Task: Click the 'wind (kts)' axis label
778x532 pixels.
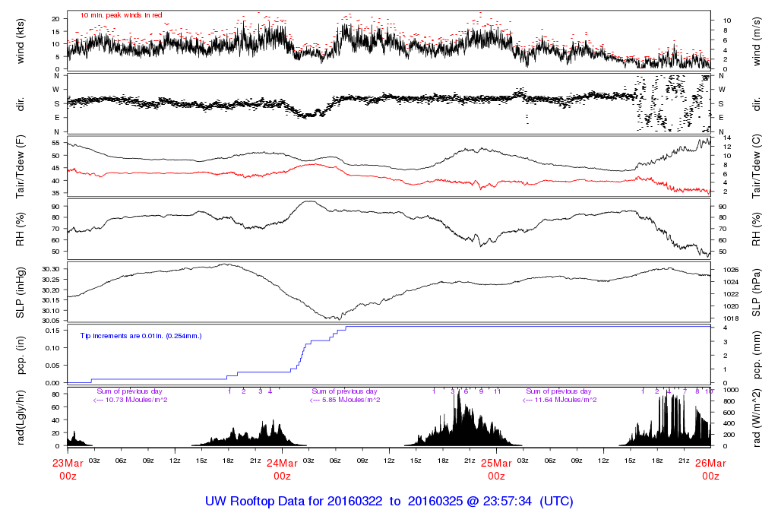Action: click(21, 42)
